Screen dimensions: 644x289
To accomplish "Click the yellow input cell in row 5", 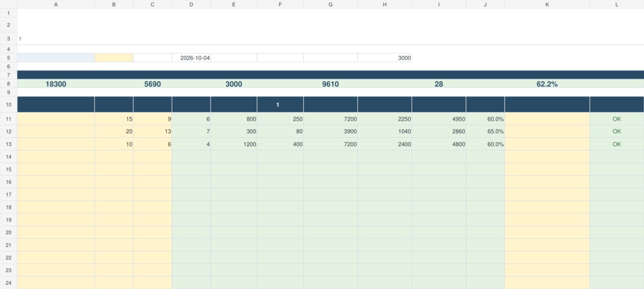I will (x=114, y=57).
